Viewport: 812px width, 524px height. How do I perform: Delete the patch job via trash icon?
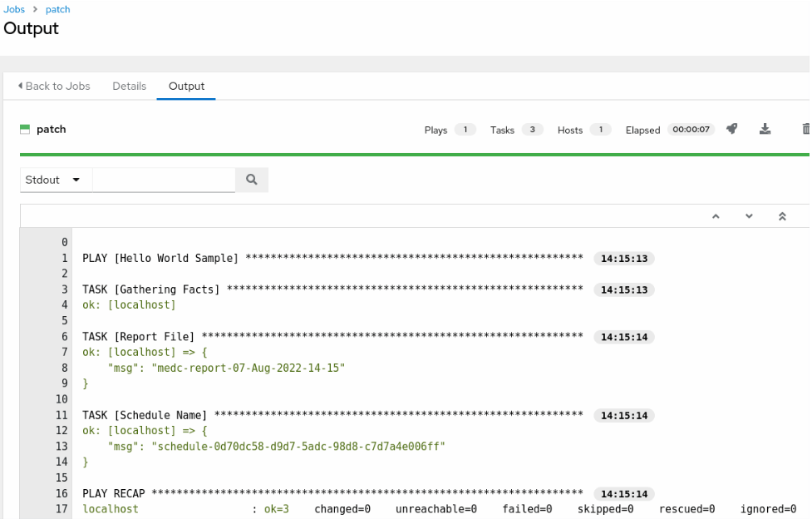805,129
